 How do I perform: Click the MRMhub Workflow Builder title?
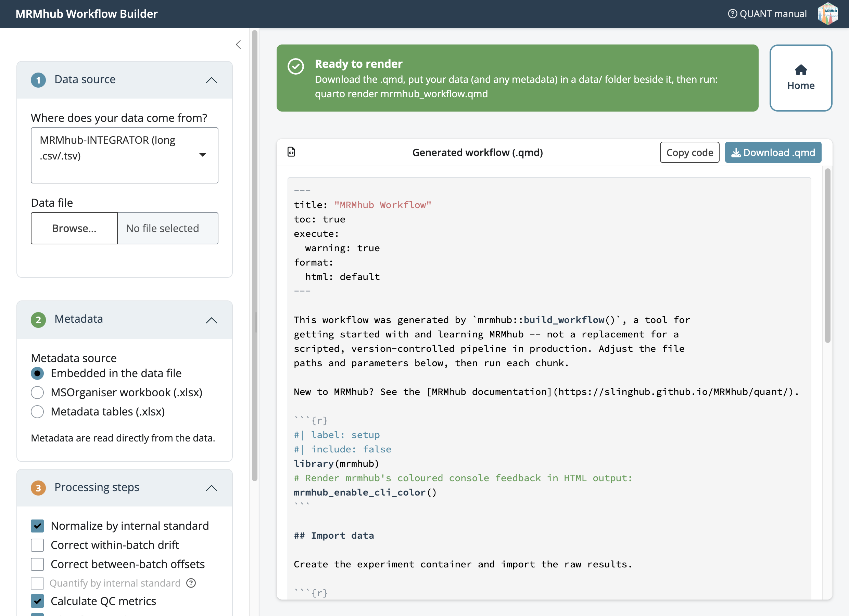(87, 14)
